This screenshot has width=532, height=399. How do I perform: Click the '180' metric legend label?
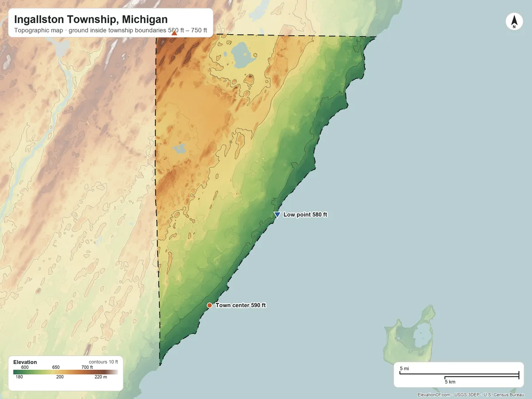point(20,377)
